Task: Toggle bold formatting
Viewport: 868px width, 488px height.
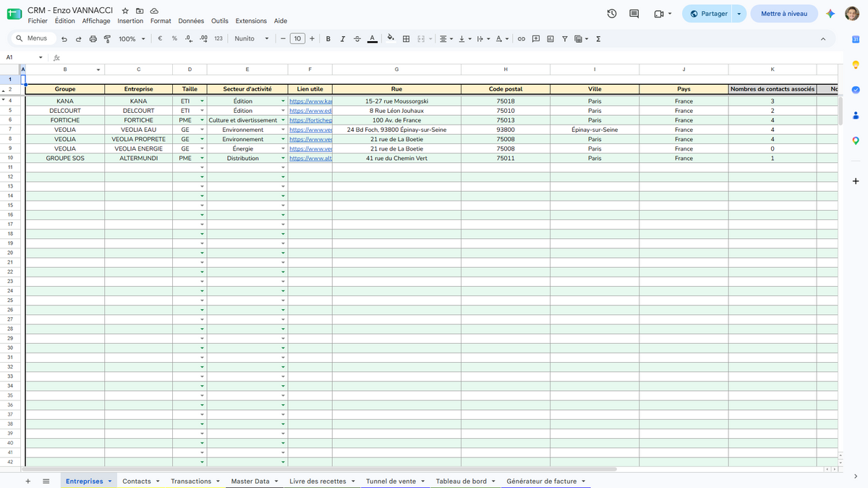Action: [x=328, y=39]
